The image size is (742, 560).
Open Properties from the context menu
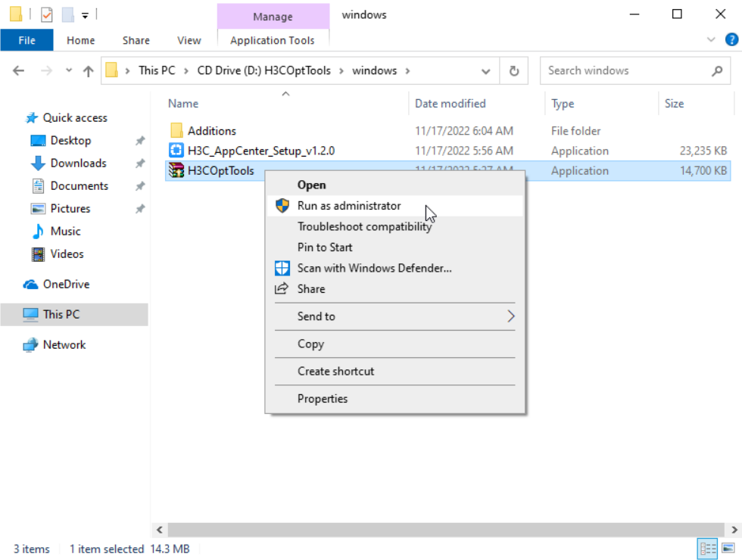pos(395,399)
